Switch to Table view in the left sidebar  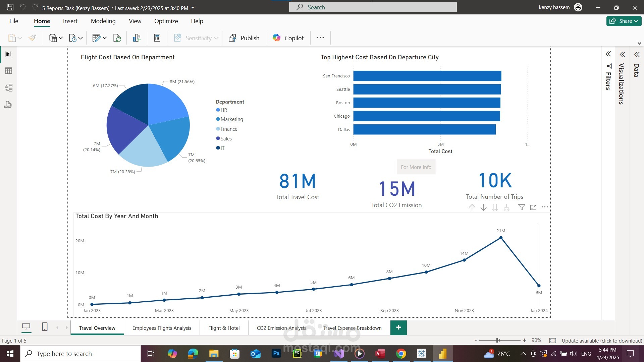click(x=8, y=71)
